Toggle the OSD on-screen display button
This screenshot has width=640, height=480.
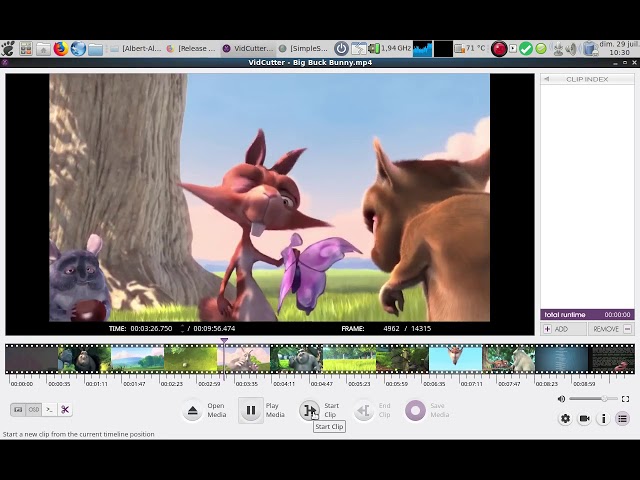coord(33,409)
